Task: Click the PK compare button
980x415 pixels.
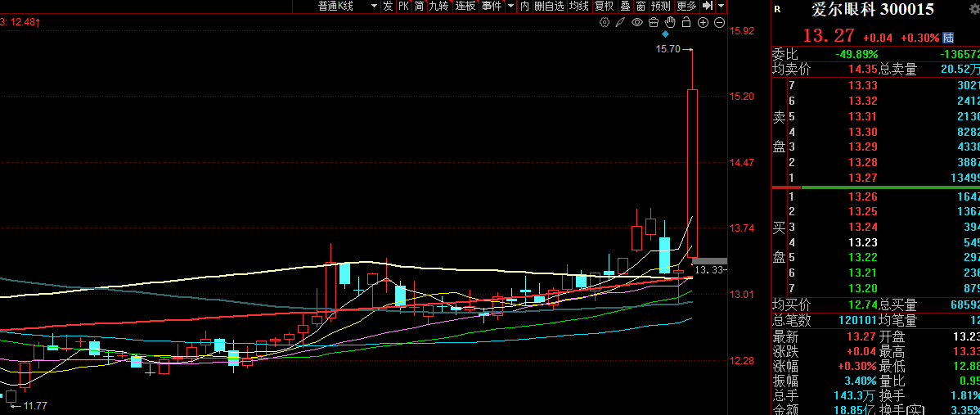Action: 404,7
